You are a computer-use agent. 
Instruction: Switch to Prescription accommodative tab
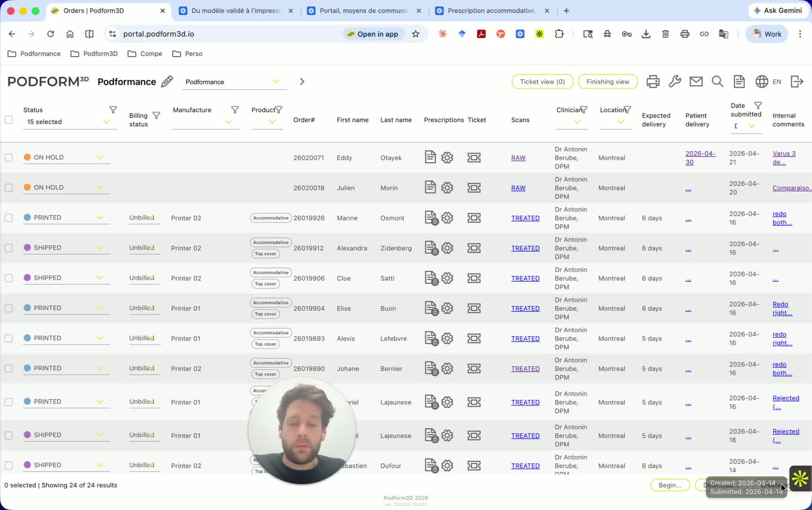(492, 10)
